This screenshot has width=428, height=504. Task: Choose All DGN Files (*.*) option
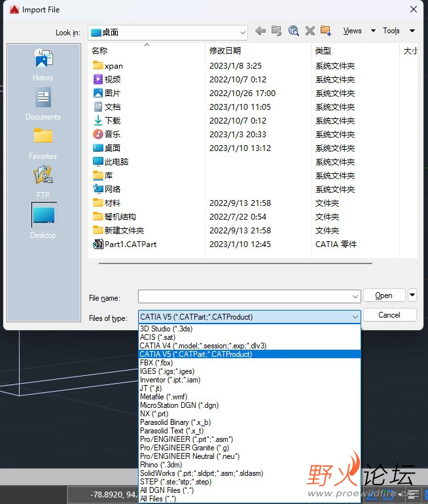point(249,490)
